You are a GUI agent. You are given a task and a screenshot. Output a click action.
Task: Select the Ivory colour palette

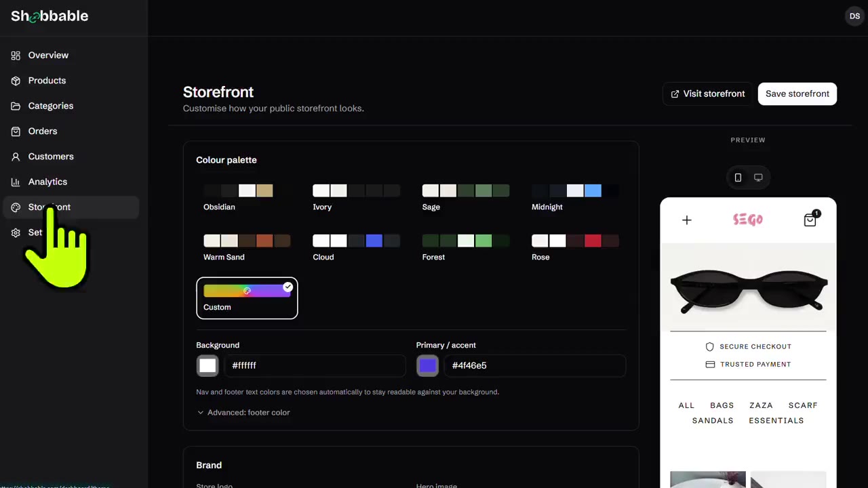click(x=357, y=197)
